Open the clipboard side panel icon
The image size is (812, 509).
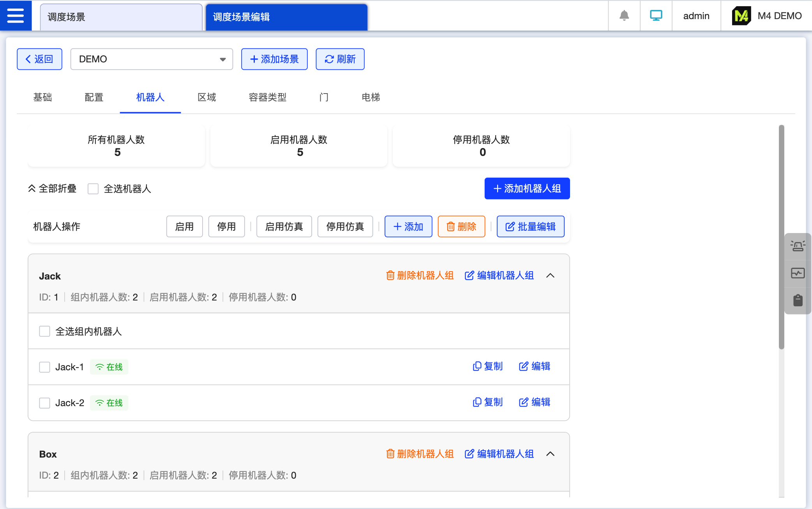pyautogui.click(x=798, y=300)
